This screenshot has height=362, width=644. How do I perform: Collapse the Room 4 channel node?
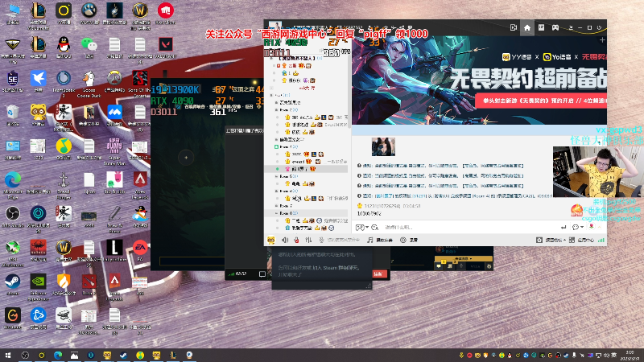[x=276, y=146]
